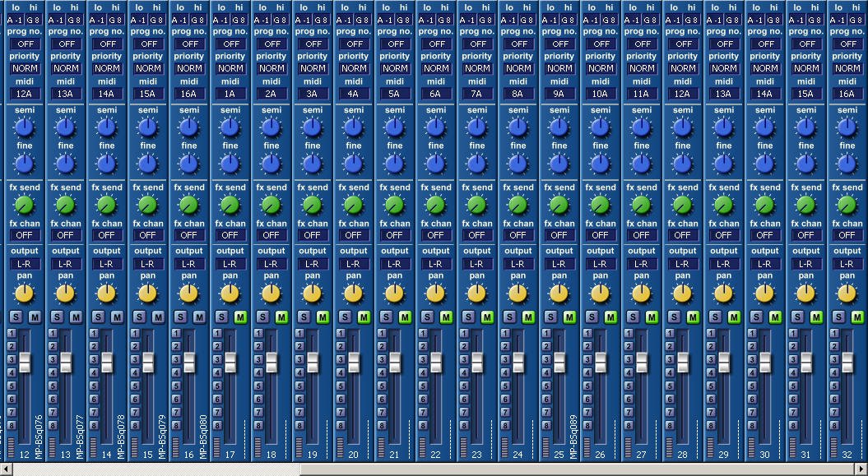Click the pan knob on channel 22
The width and height of the screenshot is (868, 476).
click(436, 293)
